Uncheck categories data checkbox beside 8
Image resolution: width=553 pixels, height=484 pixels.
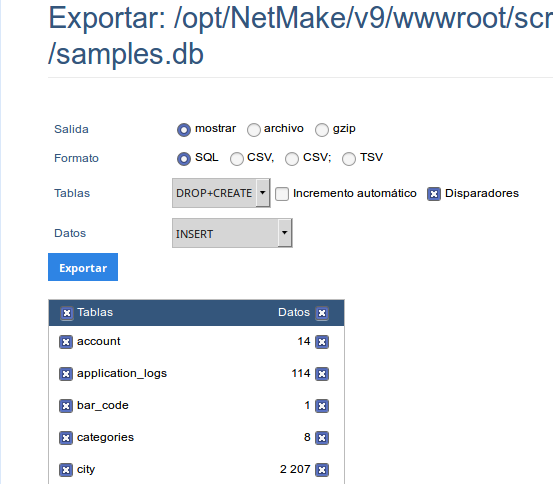(322, 438)
